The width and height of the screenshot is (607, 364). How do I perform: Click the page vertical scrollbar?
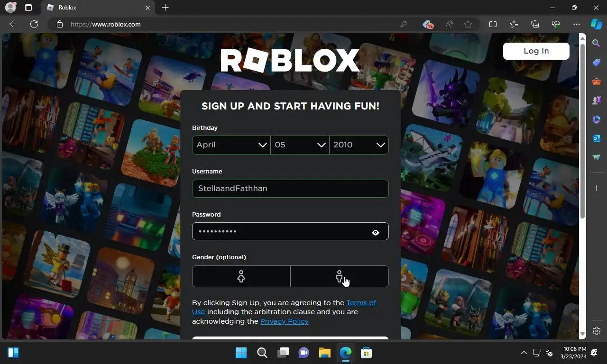pyautogui.click(x=583, y=131)
